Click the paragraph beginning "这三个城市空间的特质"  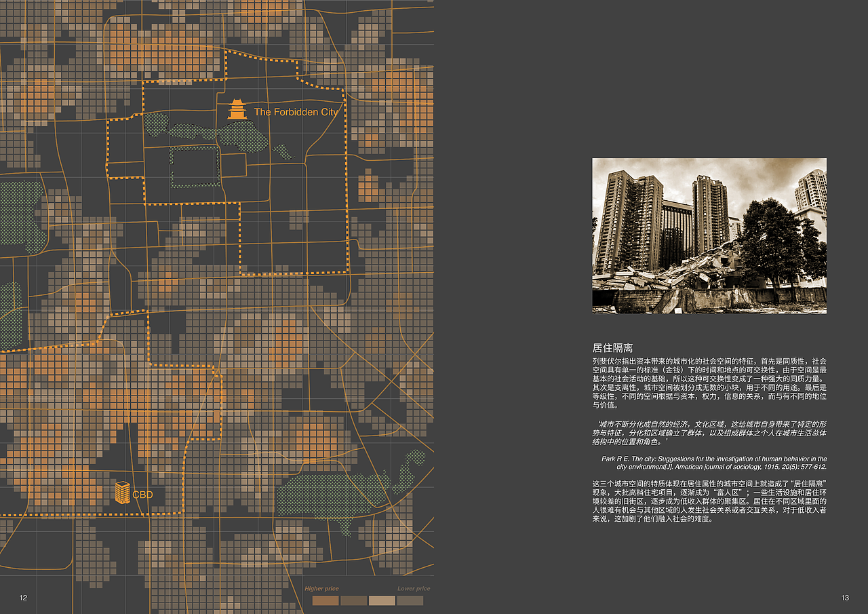(x=709, y=500)
